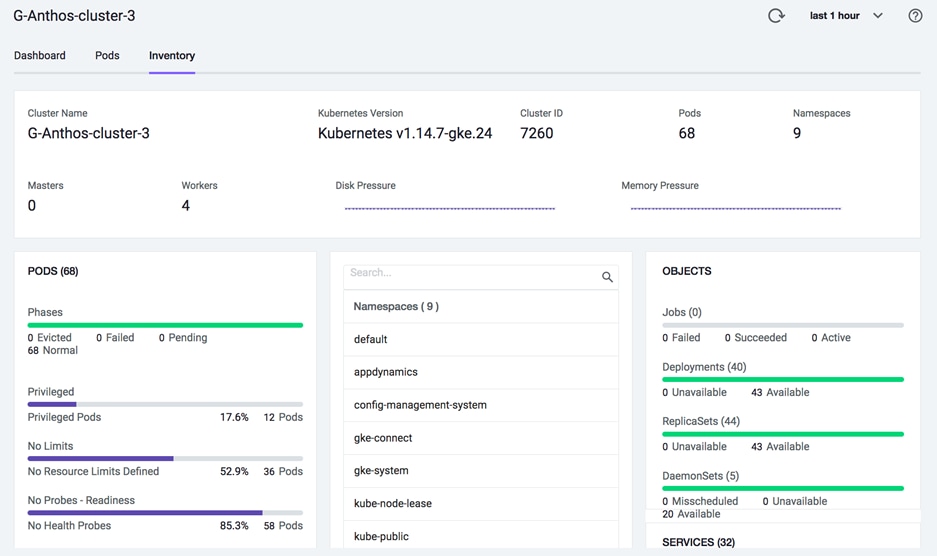937x556 pixels.
Task: Click the G-Anthos-cluster-3 page title
Action: [x=74, y=16]
